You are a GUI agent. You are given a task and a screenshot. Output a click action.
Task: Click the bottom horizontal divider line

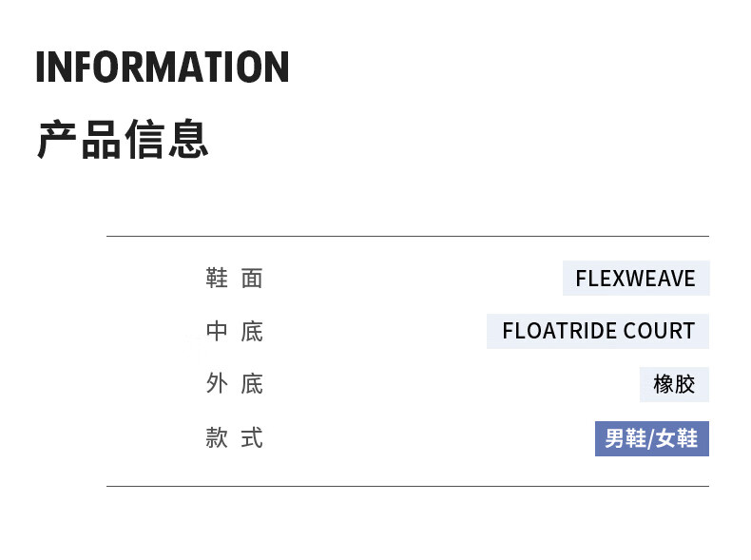[x=407, y=486]
